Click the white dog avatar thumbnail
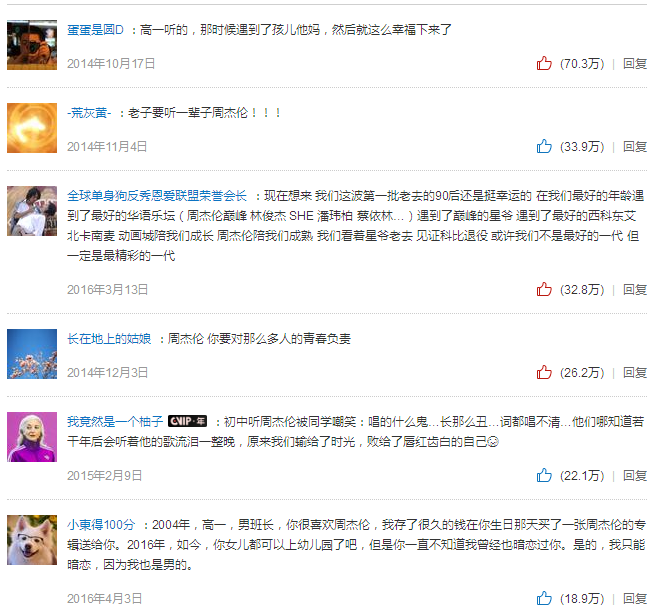The height and width of the screenshot is (609, 667). click(x=32, y=540)
